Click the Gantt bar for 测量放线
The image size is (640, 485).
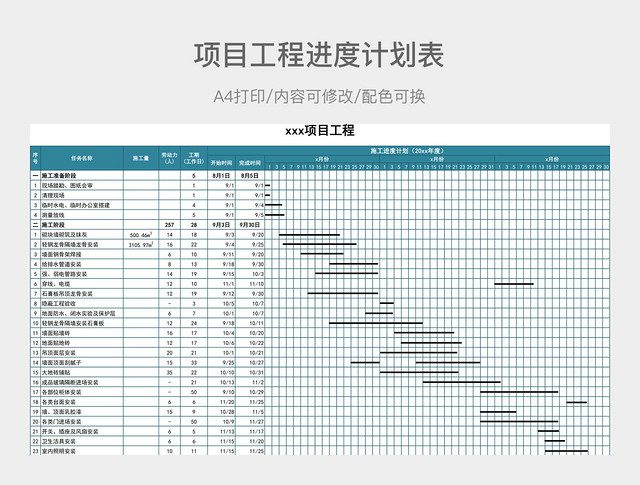275,215
